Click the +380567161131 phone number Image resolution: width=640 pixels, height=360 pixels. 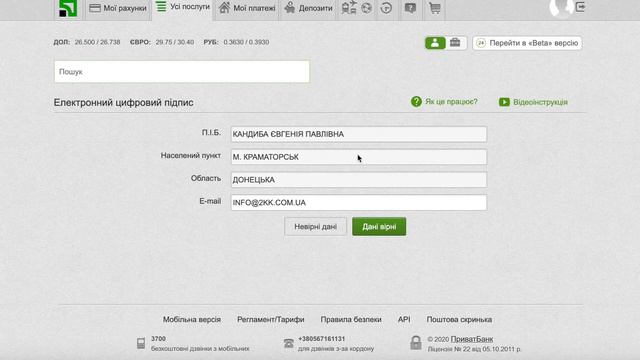(322, 339)
